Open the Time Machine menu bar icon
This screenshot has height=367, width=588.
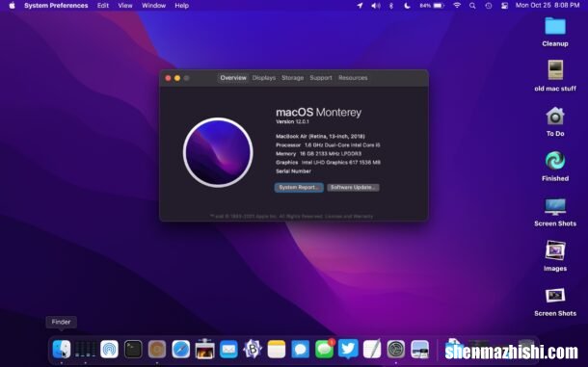[489, 6]
